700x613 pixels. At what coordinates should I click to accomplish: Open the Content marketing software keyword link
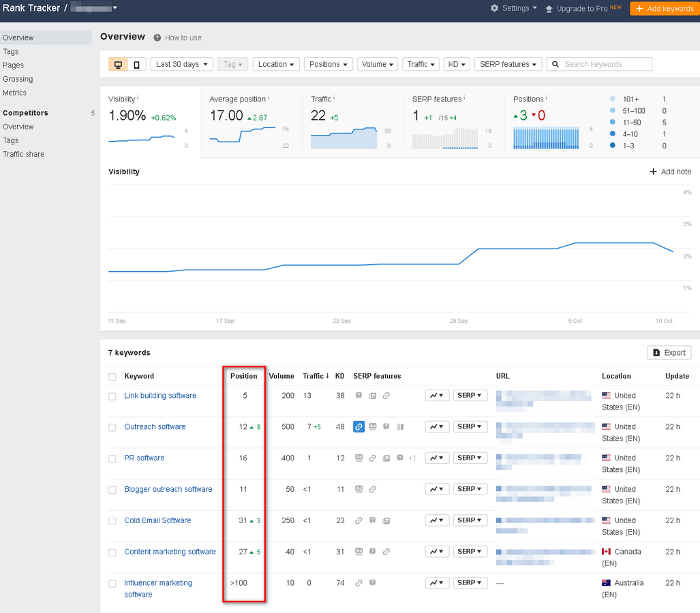170,552
